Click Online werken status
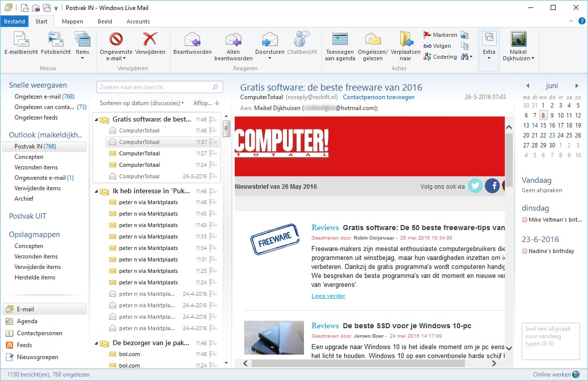This screenshot has height=381, width=588. coord(556,374)
